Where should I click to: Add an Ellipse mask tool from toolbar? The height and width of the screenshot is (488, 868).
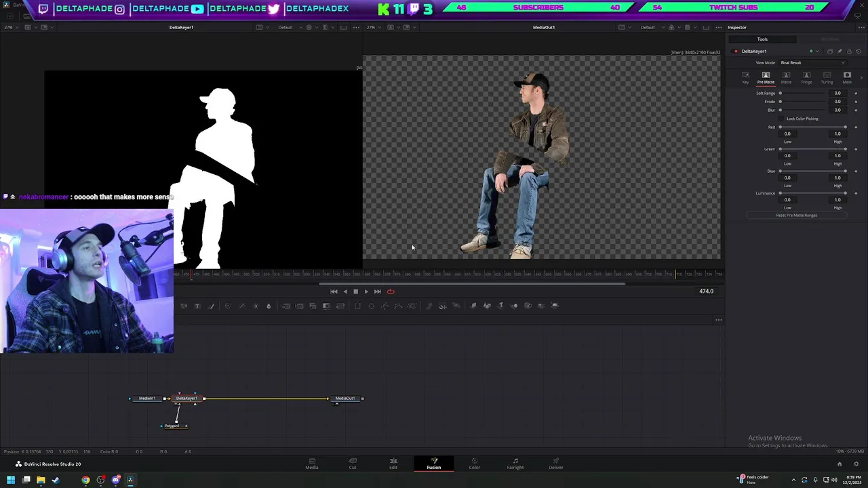(x=371, y=306)
